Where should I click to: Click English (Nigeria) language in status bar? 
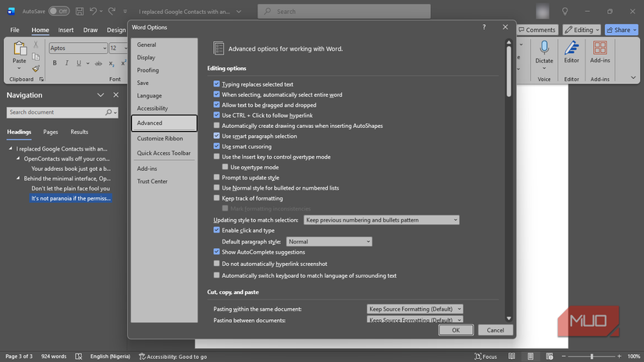click(x=110, y=357)
